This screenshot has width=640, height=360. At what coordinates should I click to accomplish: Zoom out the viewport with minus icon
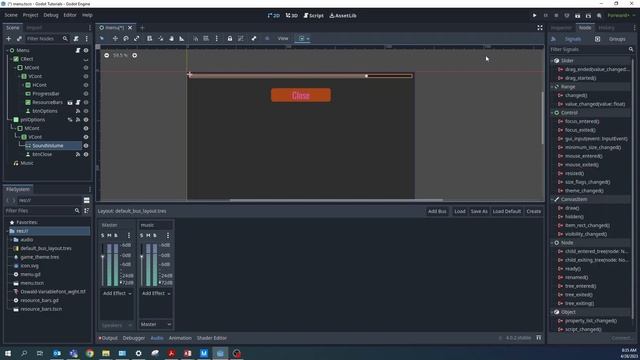coord(107,55)
